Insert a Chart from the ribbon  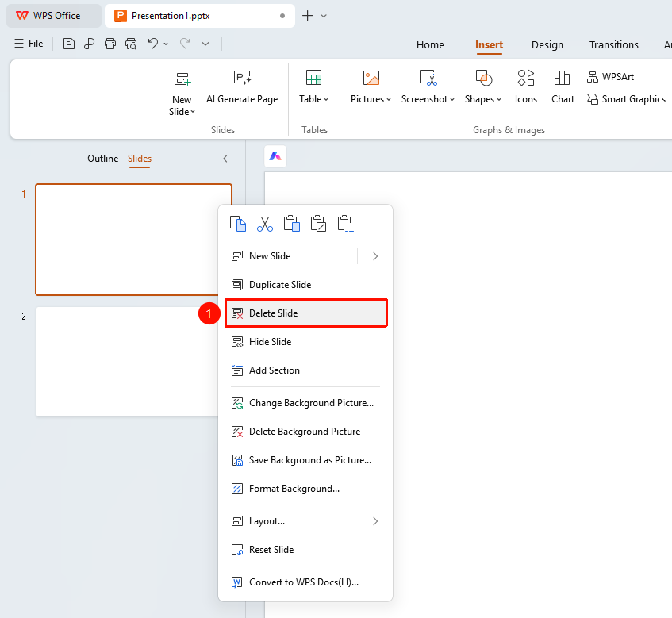(x=563, y=88)
